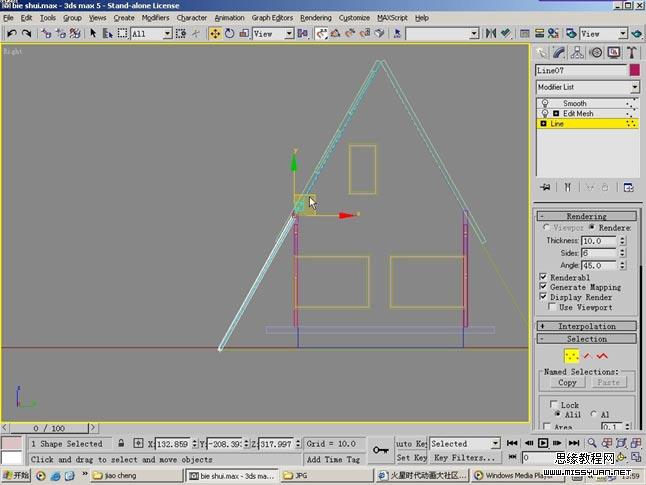Click Configure Modifier Sets icon

[x=628, y=187]
